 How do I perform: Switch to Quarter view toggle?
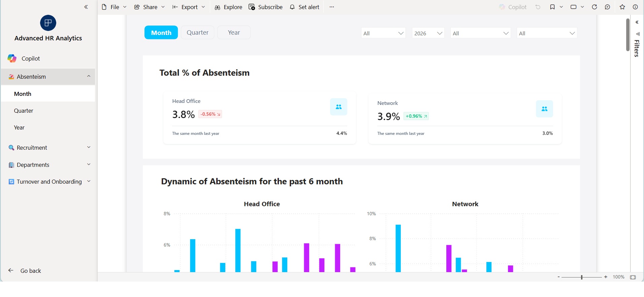[197, 33]
